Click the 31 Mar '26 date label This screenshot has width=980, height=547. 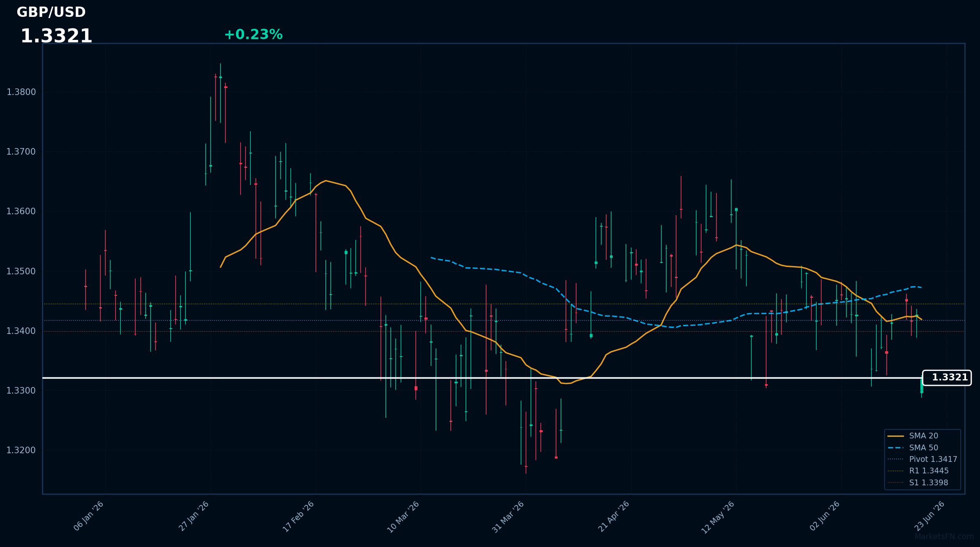508,517
